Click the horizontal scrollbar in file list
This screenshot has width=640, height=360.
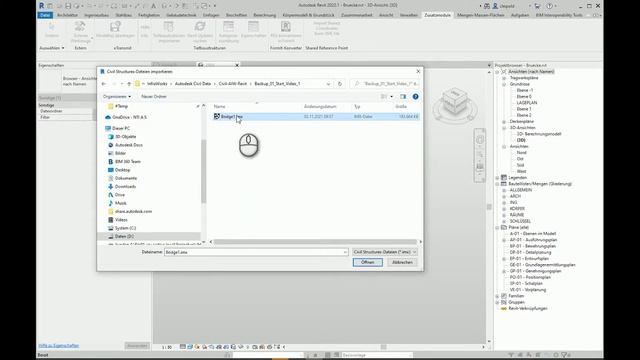315,242
